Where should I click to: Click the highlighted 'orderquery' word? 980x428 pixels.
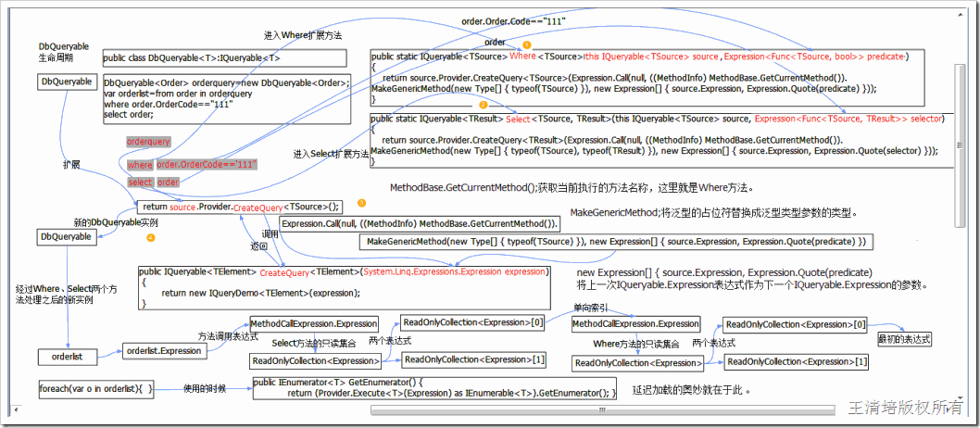click(x=148, y=142)
